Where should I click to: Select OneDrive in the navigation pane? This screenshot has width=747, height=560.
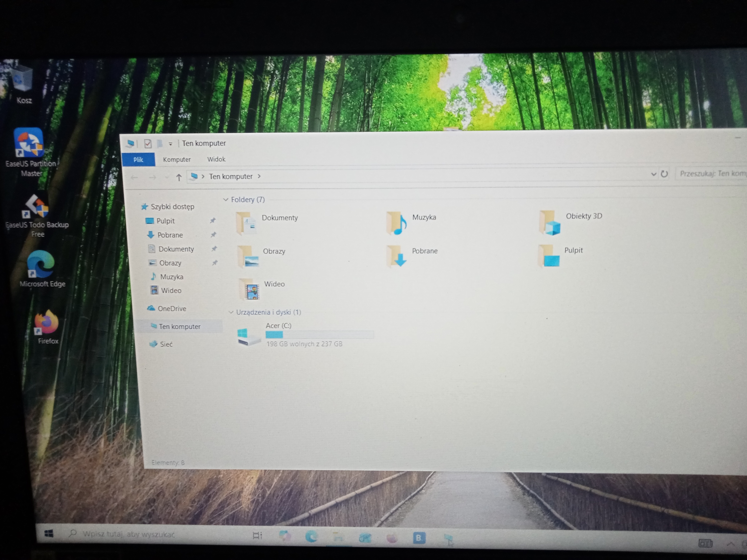tap(172, 309)
